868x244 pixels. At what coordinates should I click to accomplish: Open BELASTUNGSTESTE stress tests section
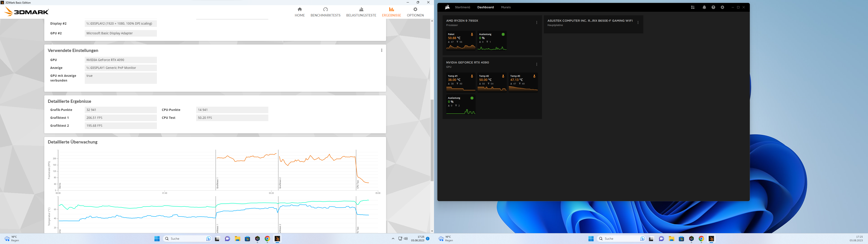tap(361, 12)
